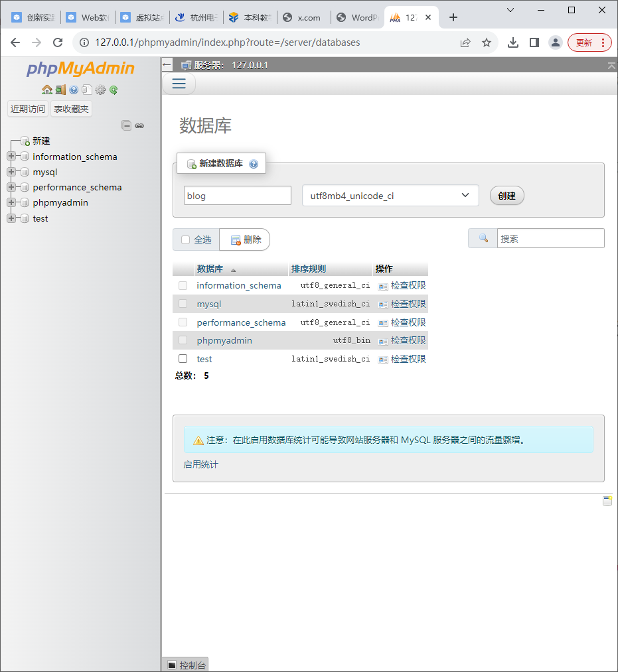Reload the navigation panel
618x672 pixels.
[x=114, y=90]
